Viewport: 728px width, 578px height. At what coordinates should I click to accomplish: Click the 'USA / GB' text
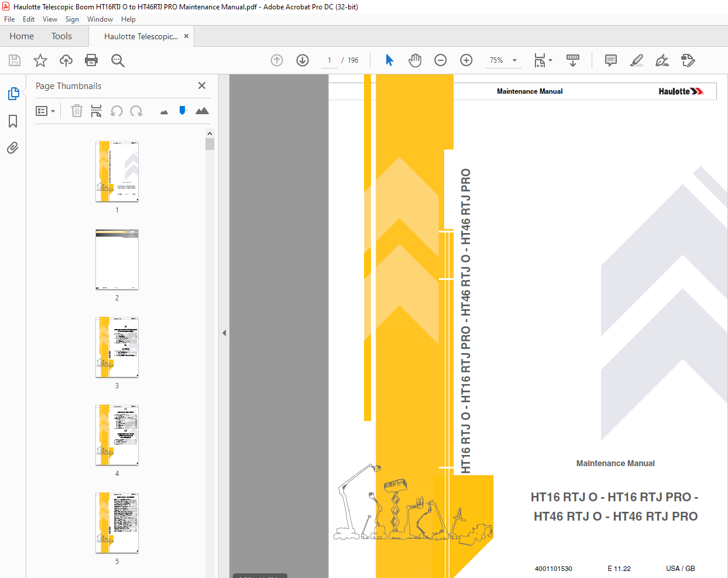point(681,569)
